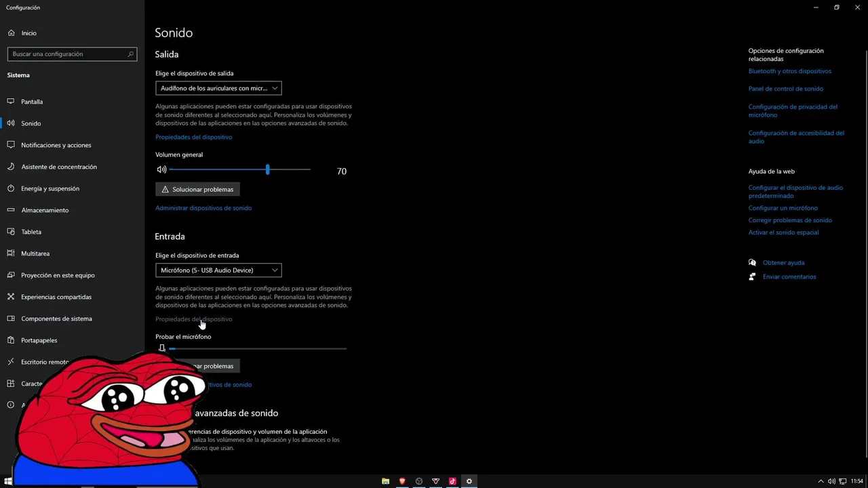Click the Tableta icon in sidebar
Screen dimensions: 868x488
[x=11, y=232]
